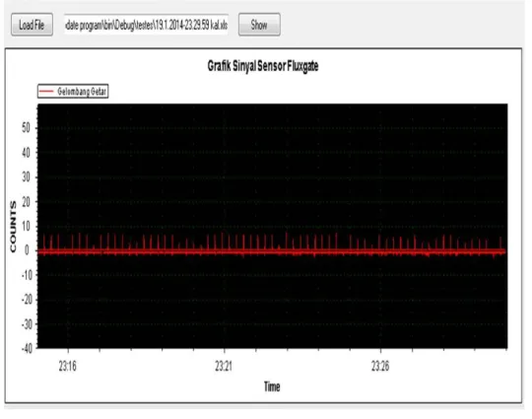The width and height of the screenshot is (532, 419).
Task: Click the 30 label on counts axis
Action: coord(27,177)
